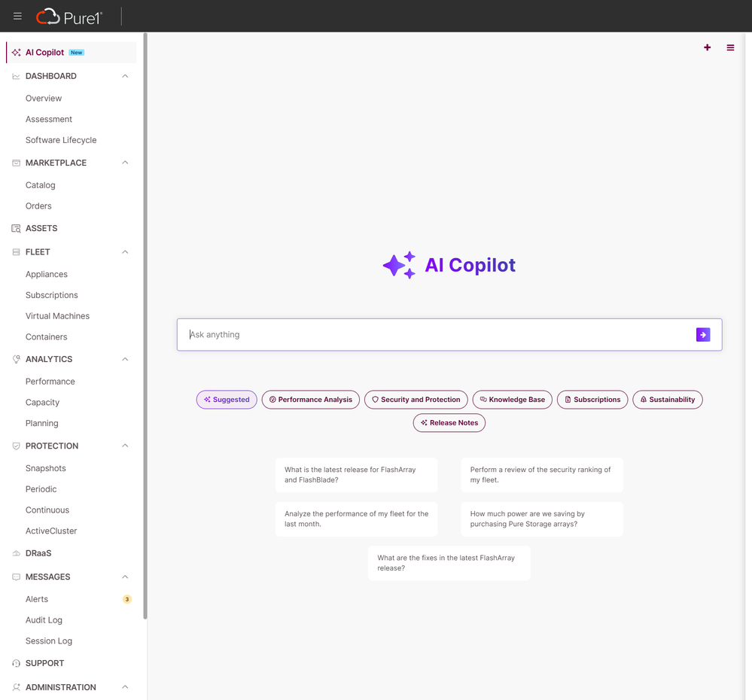
Task: Open Support headset icon in sidebar
Action: tap(17, 663)
